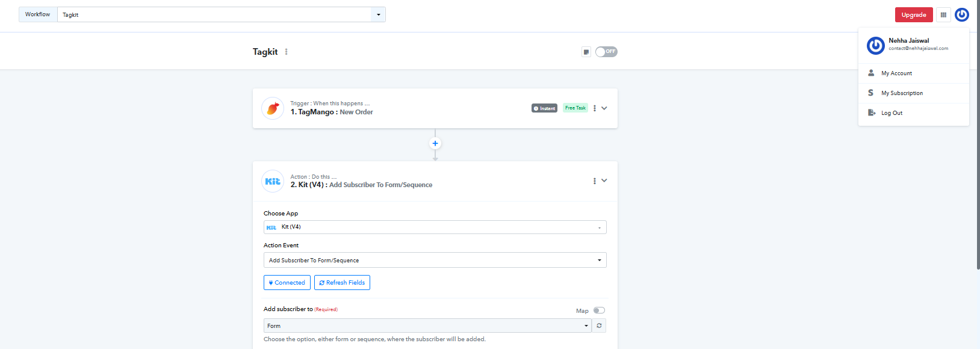
Task: Click the page vertical scrollbar
Action: (978, 135)
